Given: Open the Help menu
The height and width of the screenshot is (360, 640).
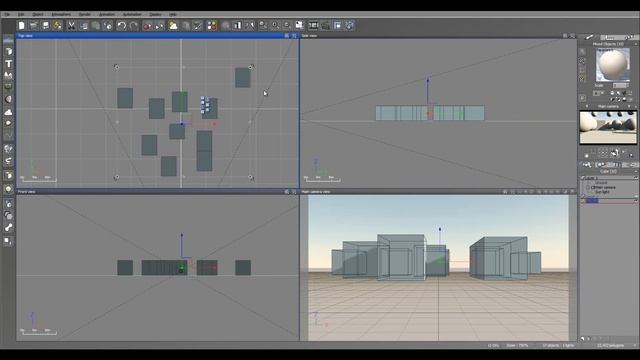Looking at the screenshot, I should point(173,14).
